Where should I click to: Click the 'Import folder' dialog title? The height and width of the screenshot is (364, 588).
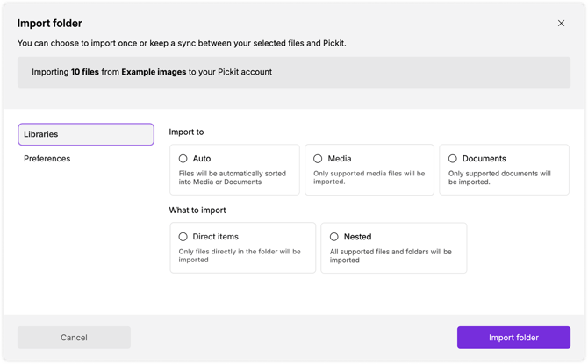(x=50, y=24)
